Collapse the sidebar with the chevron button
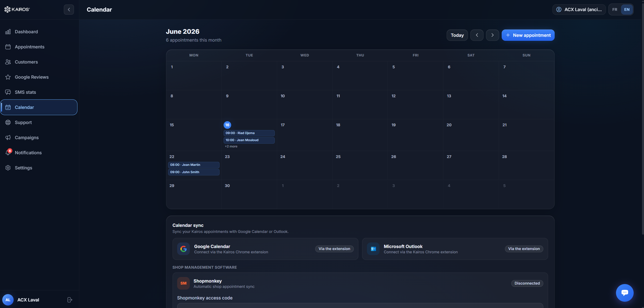 click(x=69, y=10)
